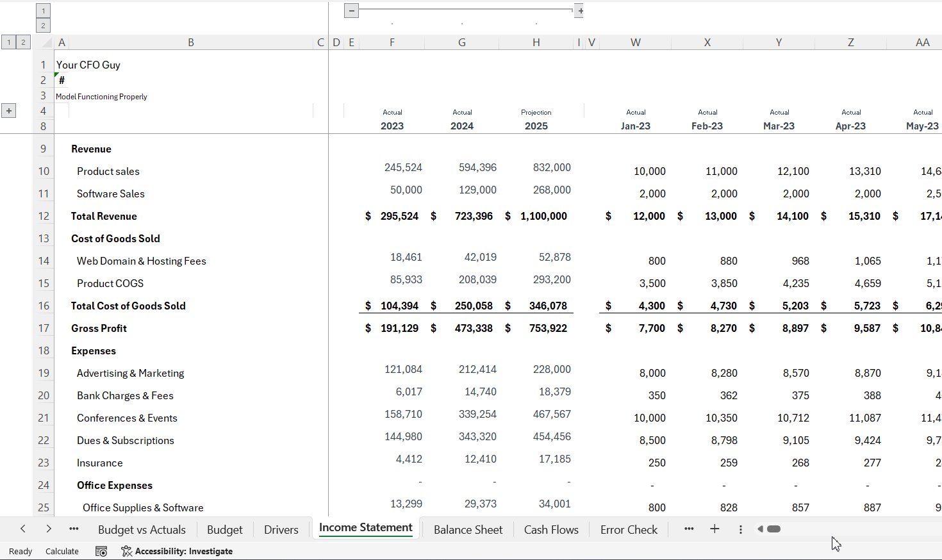942x560 pixels.
Task: Click Apr-23 Gross Profit value 9,587
Action: pos(868,328)
